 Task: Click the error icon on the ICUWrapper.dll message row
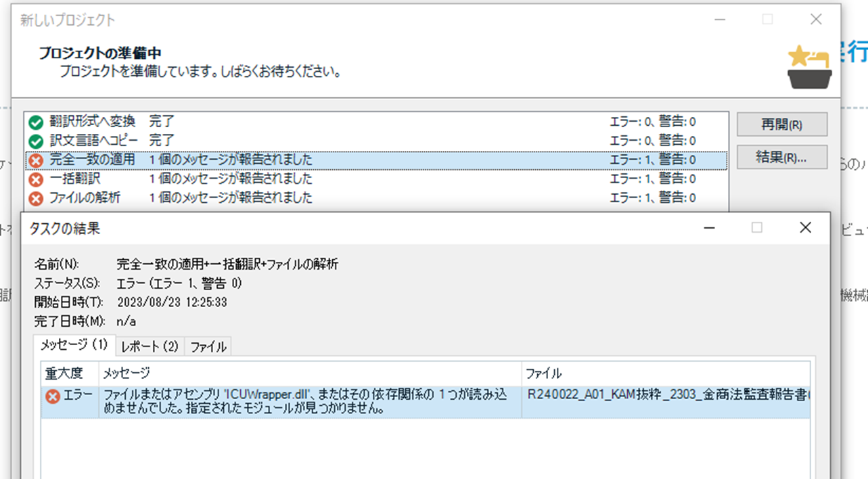tap(52, 398)
